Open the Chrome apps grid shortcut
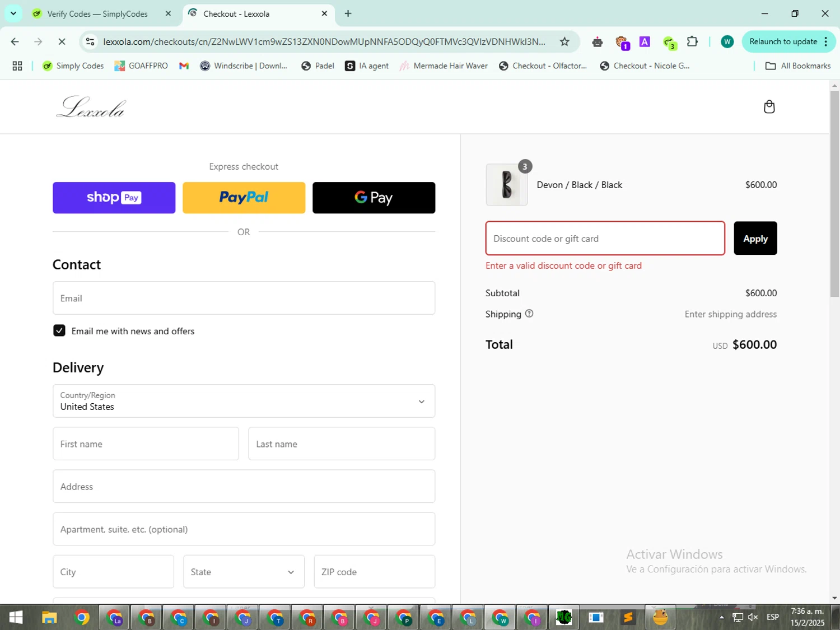This screenshot has height=630, width=840. [17, 66]
